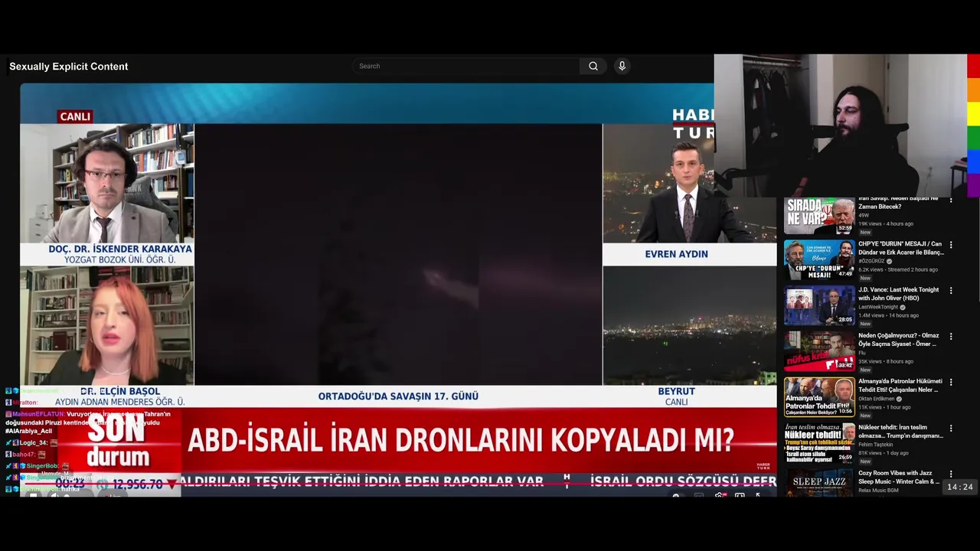This screenshot has width=980, height=551.
Task: Click the 26:59 duration badge
Action: pyautogui.click(x=844, y=458)
